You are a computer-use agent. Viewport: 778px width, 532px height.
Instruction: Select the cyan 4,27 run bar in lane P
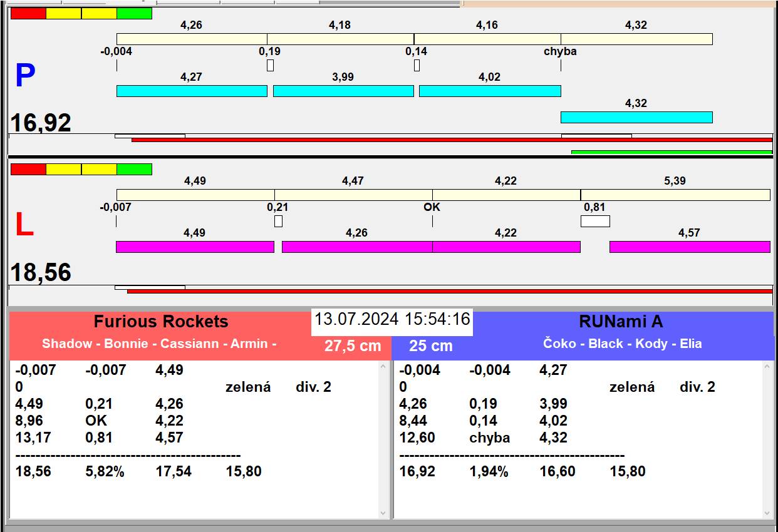click(x=192, y=91)
